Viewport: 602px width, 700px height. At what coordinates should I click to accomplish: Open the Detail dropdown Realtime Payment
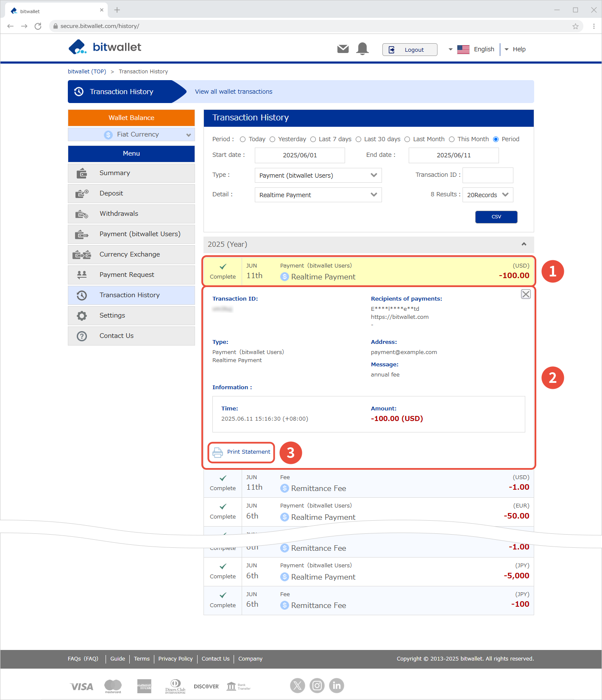[318, 195]
